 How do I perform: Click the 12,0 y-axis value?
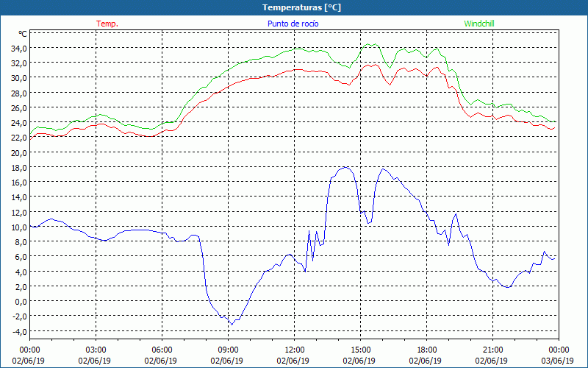pos(19,212)
